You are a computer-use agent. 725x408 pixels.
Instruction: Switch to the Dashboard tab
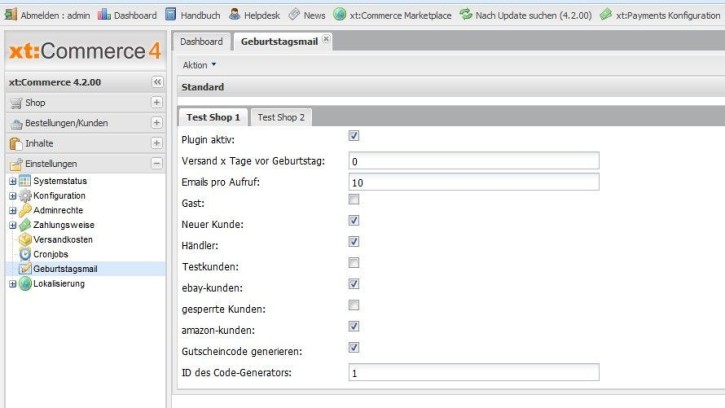coord(202,42)
